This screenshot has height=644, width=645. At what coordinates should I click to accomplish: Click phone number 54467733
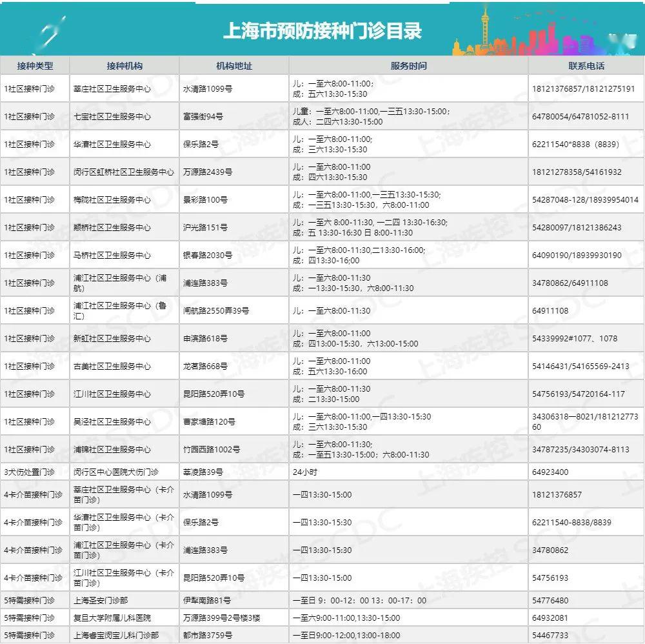tap(550, 636)
